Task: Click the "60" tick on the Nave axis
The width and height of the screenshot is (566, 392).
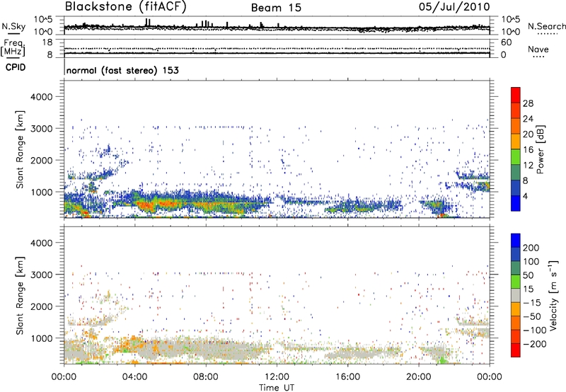Action: [x=506, y=42]
